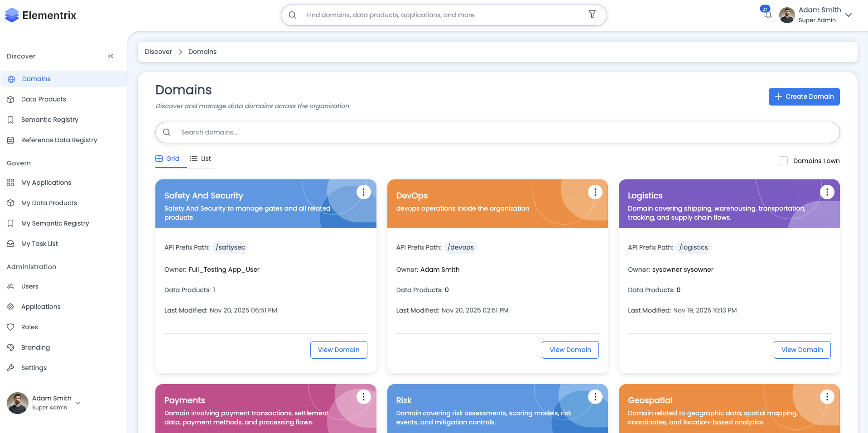Click the My Semantic Registry bookmark icon

click(10, 223)
